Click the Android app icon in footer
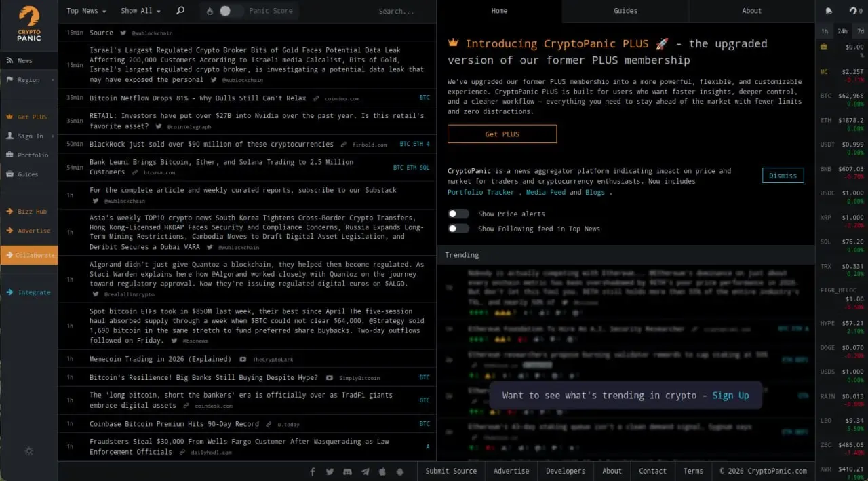This screenshot has width=868, height=481. [400, 471]
